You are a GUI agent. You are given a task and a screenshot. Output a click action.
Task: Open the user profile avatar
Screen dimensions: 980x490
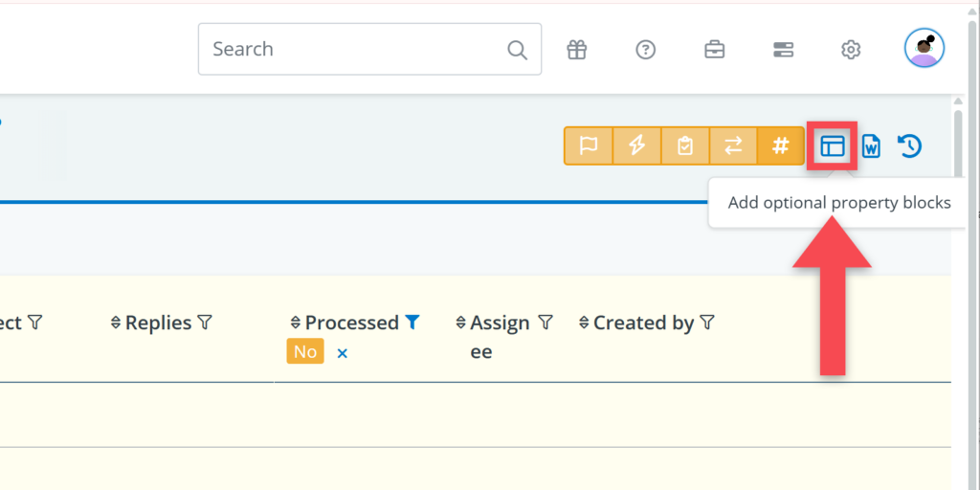pyautogui.click(x=924, y=48)
